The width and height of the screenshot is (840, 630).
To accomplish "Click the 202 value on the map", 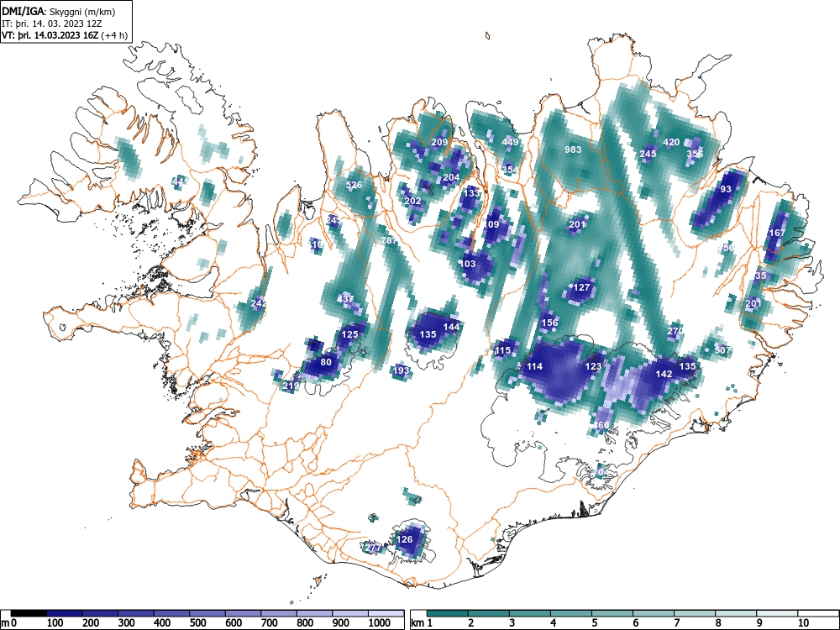I will (412, 202).
